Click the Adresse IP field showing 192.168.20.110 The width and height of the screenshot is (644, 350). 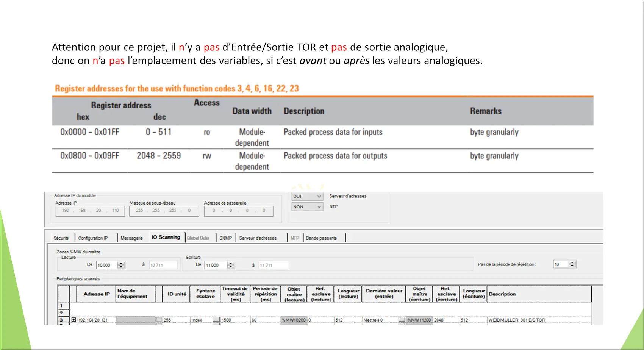90,211
